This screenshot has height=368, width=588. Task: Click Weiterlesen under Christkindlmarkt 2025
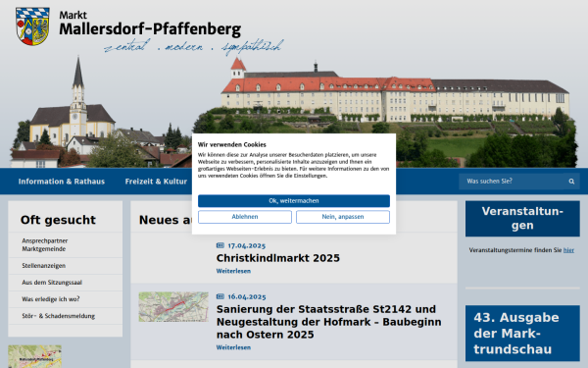coord(233,271)
